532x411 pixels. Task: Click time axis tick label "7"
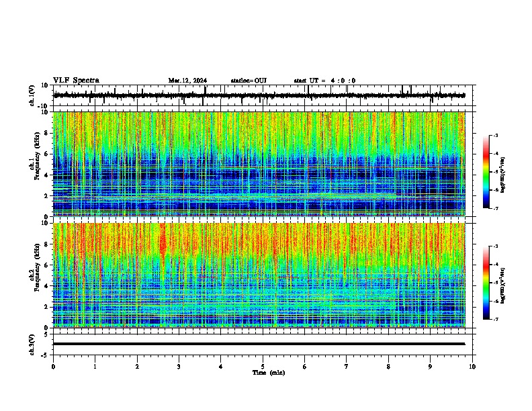click(x=347, y=367)
